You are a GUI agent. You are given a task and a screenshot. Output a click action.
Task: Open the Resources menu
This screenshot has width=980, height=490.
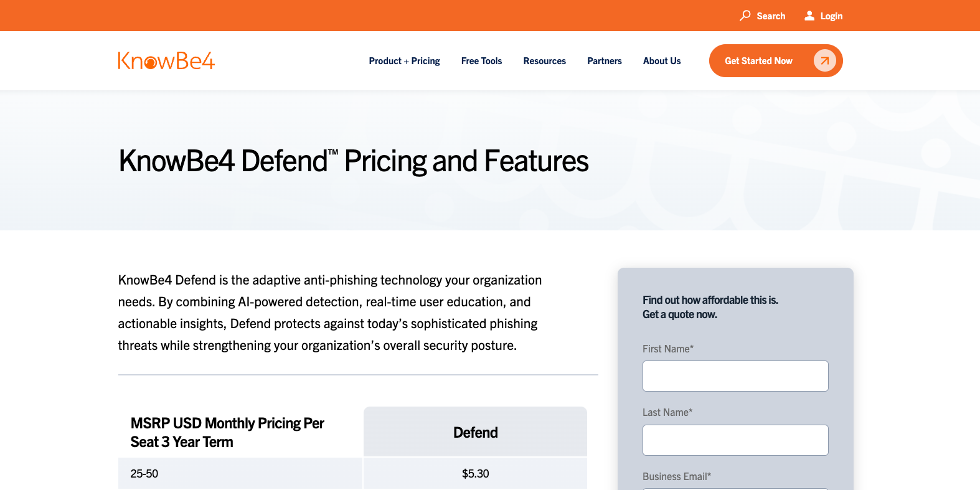(x=544, y=60)
